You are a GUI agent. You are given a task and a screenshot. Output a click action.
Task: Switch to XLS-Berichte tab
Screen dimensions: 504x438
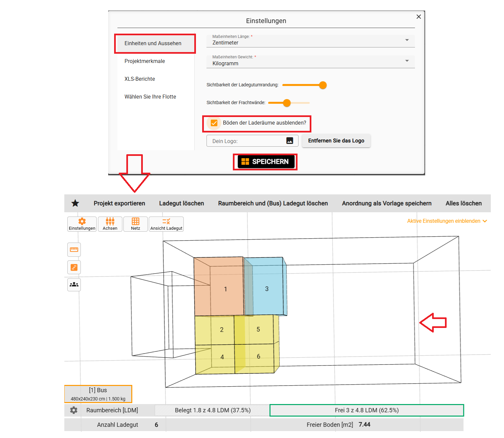pyautogui.click(x=140, y=79)
